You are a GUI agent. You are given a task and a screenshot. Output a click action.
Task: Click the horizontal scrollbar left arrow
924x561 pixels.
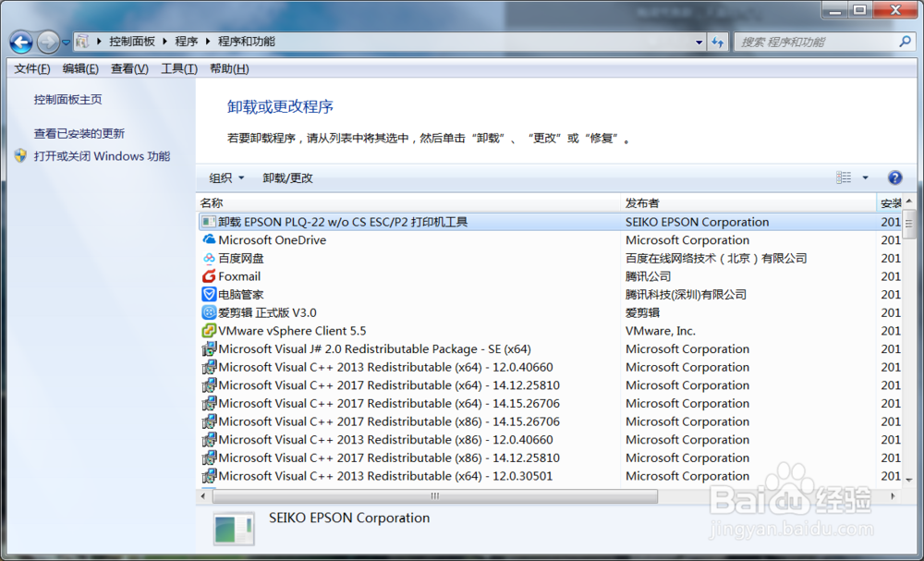tap(203, 496)
